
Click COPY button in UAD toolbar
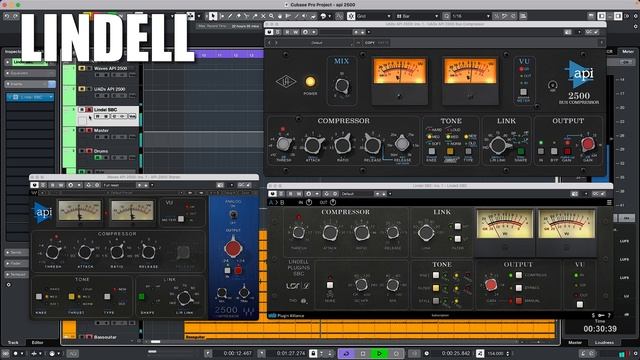point(370,42)
